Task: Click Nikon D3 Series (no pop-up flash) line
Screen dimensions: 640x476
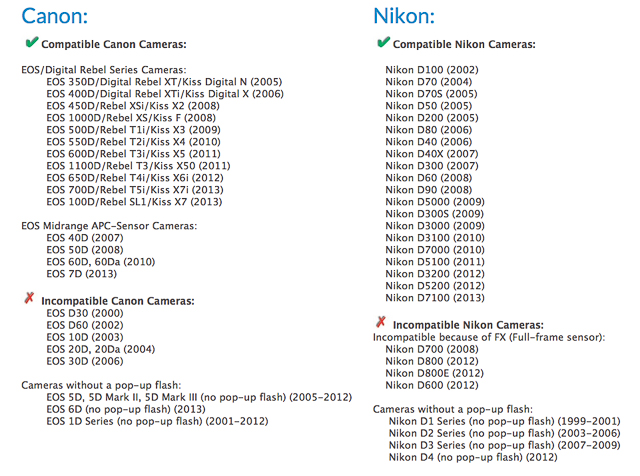Action: tap(504, 445)
